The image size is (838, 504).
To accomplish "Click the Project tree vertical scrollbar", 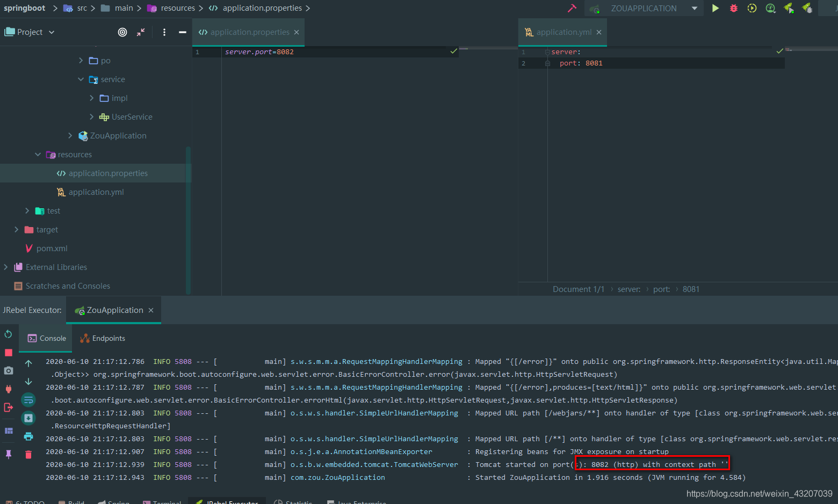I will click(188, 220).
